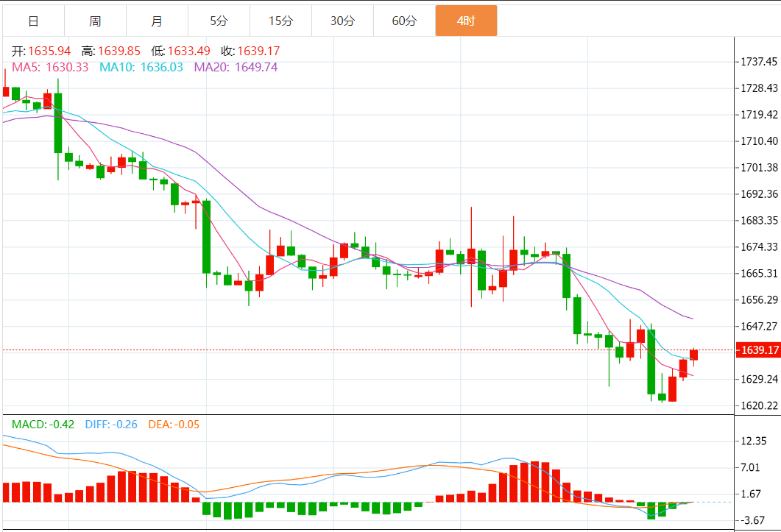
Task: Select the 周 weekly timeframe tab
Action: click(95, 21)
